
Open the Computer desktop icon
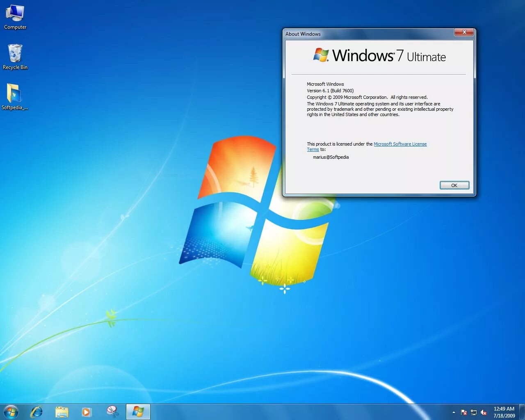click(x=15, y=17)
